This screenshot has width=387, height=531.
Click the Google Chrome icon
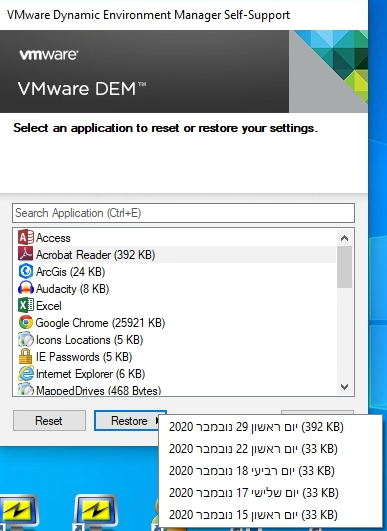coord(26,322)
